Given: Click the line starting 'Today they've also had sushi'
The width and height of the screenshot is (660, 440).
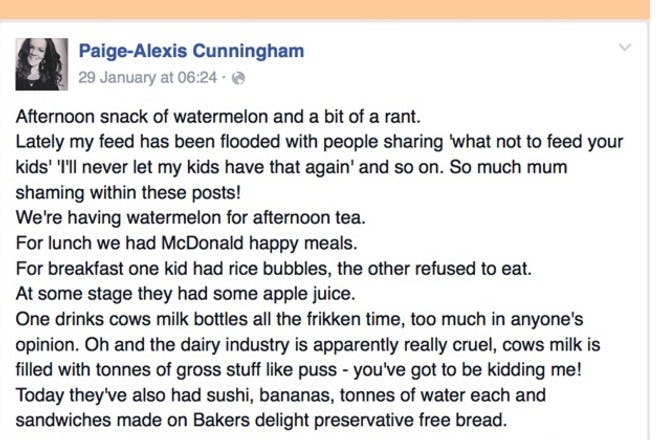Looking at the screenshot, I should tap(281, 395).
